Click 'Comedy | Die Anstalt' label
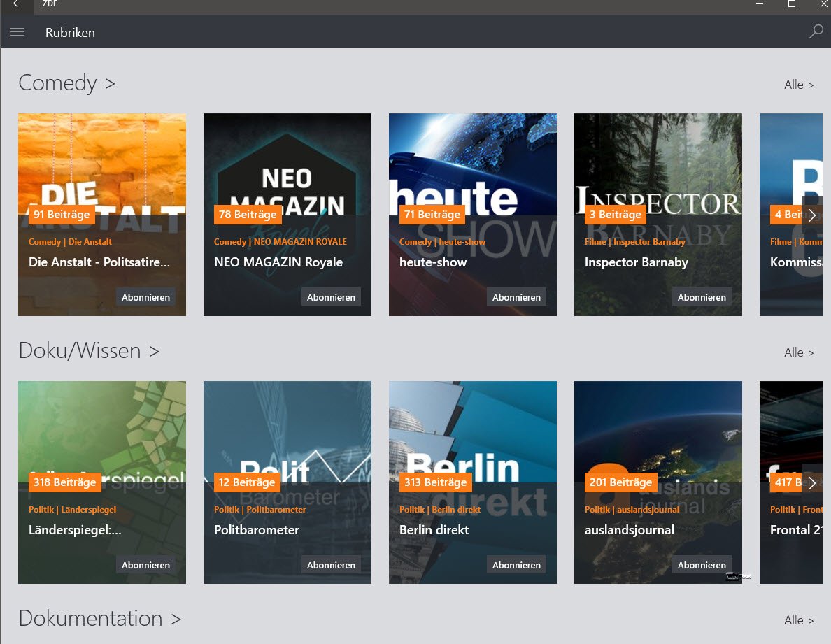This screenshot has width=831, height=644. tap(70, 241)
